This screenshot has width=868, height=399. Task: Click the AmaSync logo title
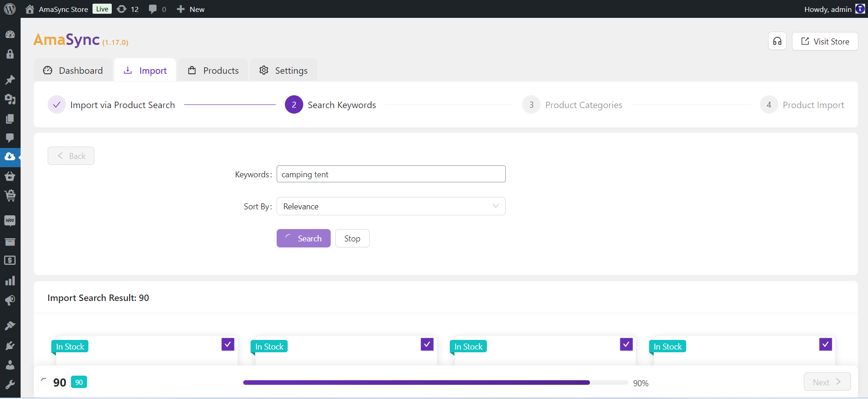pos(66,40)
